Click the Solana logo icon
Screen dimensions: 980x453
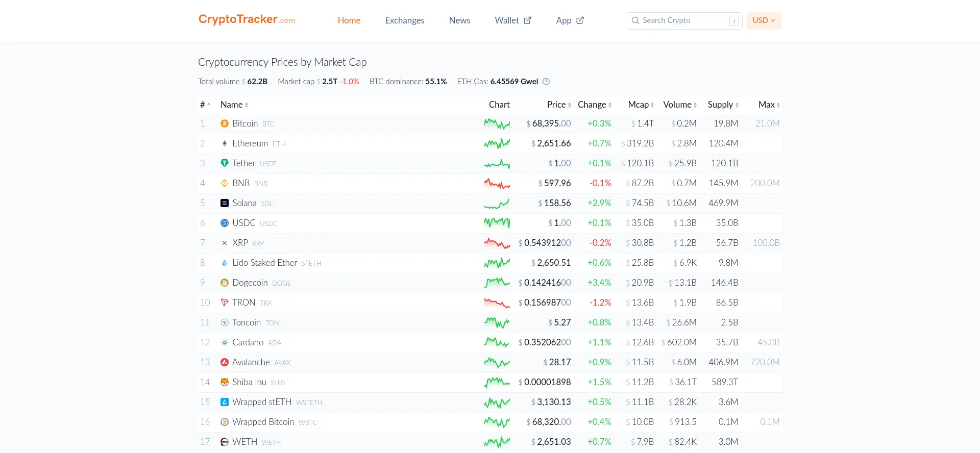click(224, 203)
